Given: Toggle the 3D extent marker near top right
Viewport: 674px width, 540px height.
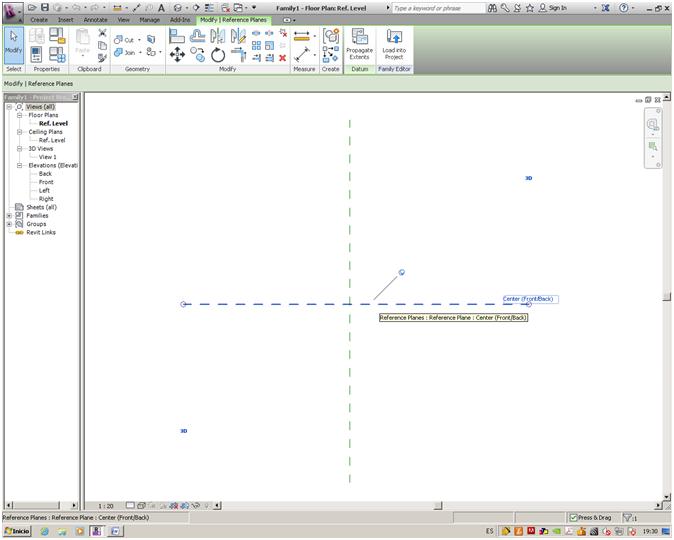Looking at the screenshot, I should coord(529,178).
